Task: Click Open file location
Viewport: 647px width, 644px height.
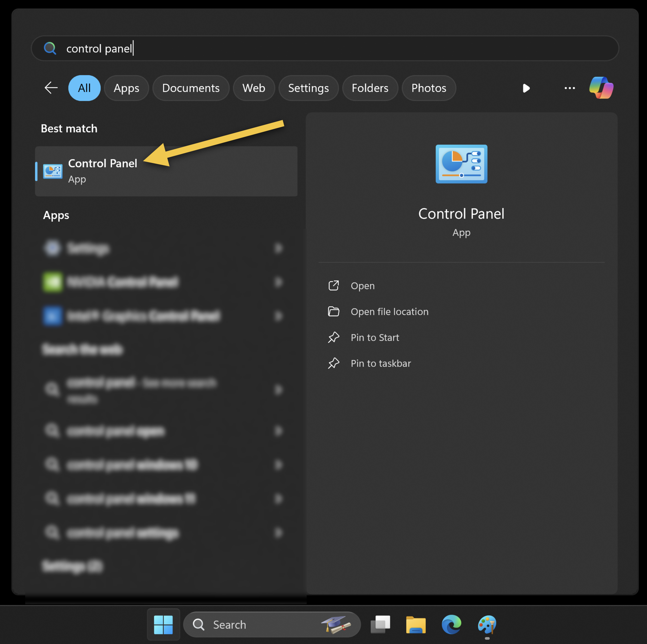Action: coord(389,311)
